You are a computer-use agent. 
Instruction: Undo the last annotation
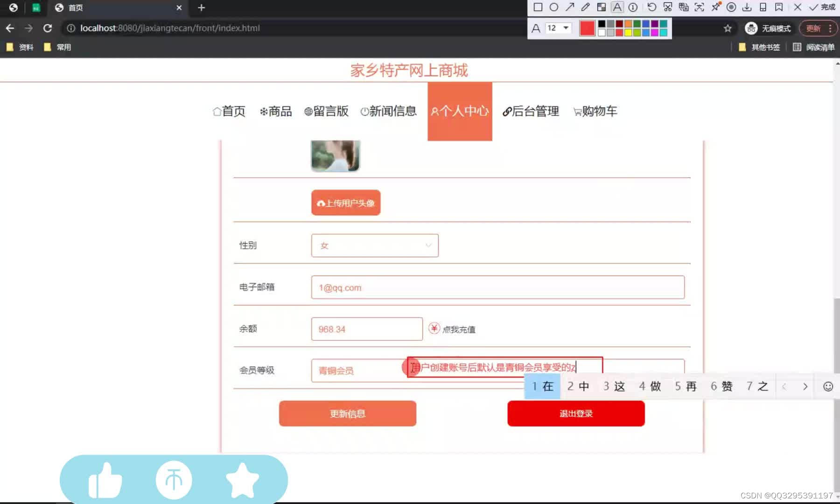652,7
